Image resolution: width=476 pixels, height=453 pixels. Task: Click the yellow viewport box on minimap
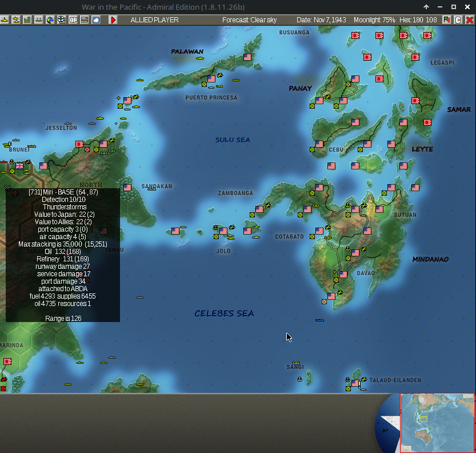click(x=423, y=419)
